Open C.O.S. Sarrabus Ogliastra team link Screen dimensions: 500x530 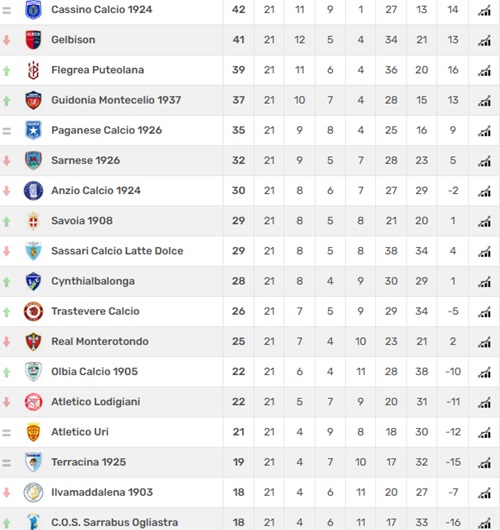[115, 523]
